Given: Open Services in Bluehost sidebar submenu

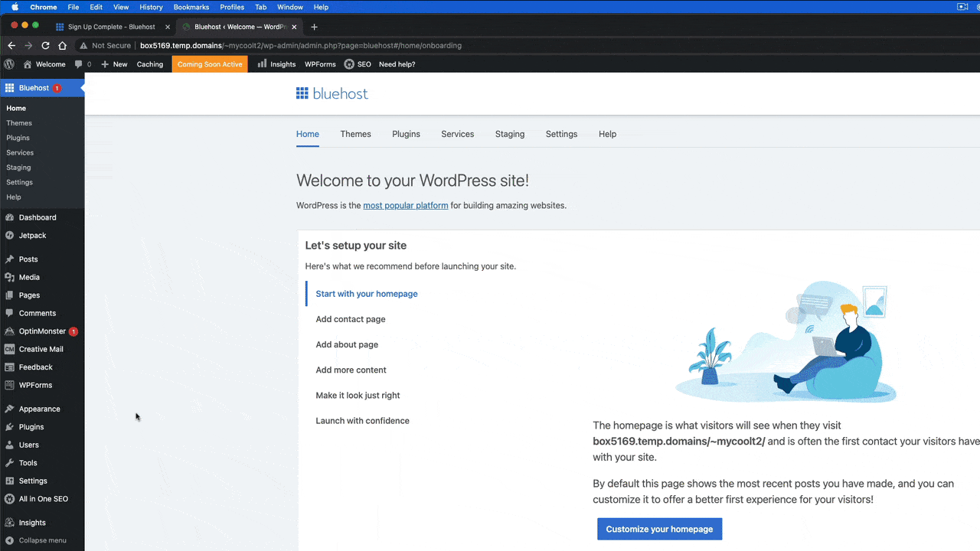Looking at the screenshot, I should click(20, 152).
